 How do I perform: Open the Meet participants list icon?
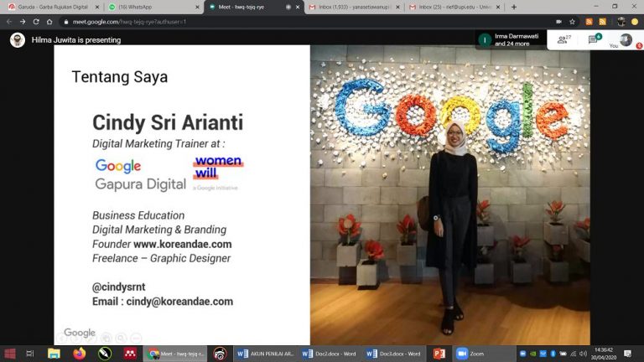563,40
